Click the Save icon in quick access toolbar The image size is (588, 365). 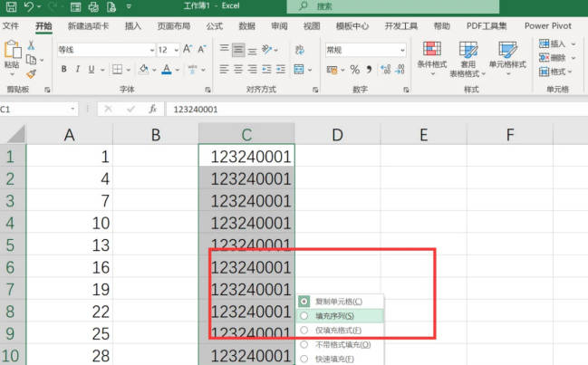tap(12, 6)
